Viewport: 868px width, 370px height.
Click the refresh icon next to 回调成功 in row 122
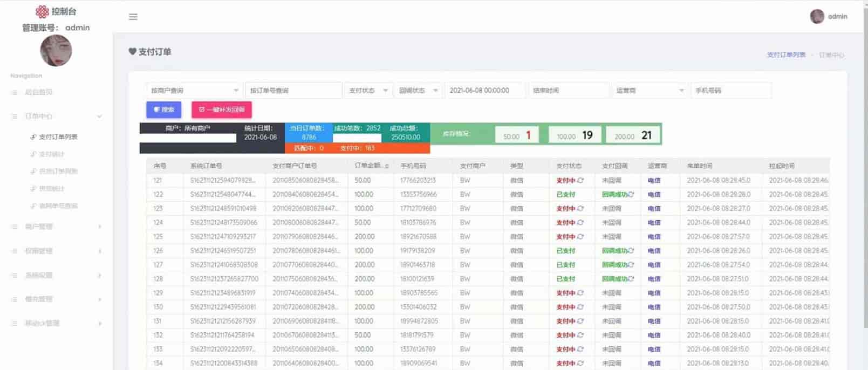click(x=631, y=195)
